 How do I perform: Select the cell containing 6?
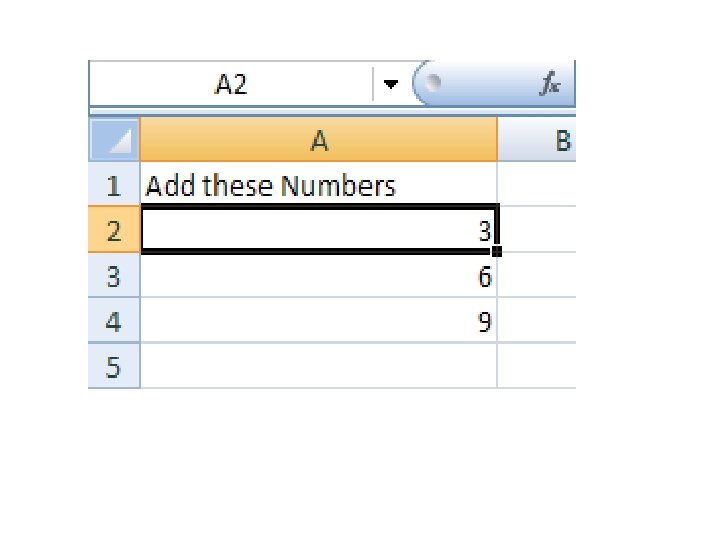coord(319,276)
